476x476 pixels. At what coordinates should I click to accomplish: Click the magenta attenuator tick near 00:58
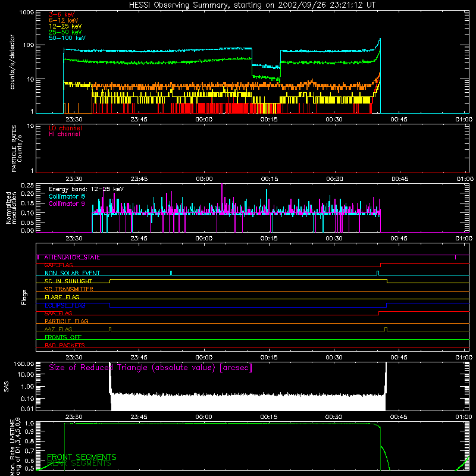[x=455, y=257]
